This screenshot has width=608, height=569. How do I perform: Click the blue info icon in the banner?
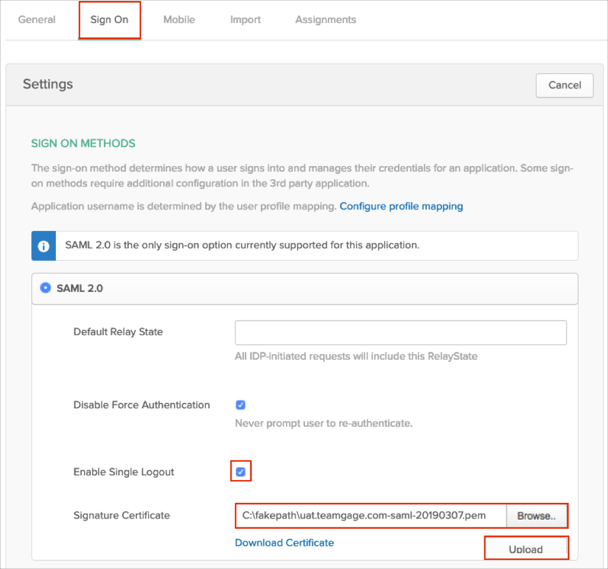click(x=44, y=246)
